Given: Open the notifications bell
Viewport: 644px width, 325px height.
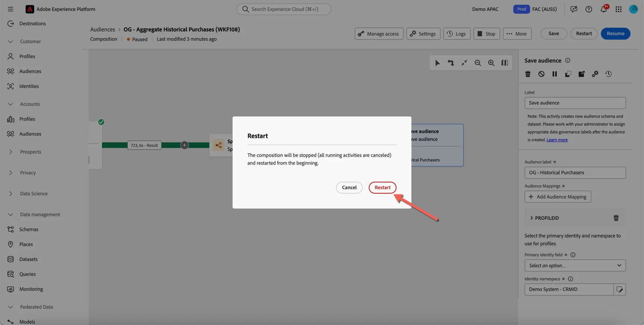Looking at the screenshot, I should tap(603, 9).
